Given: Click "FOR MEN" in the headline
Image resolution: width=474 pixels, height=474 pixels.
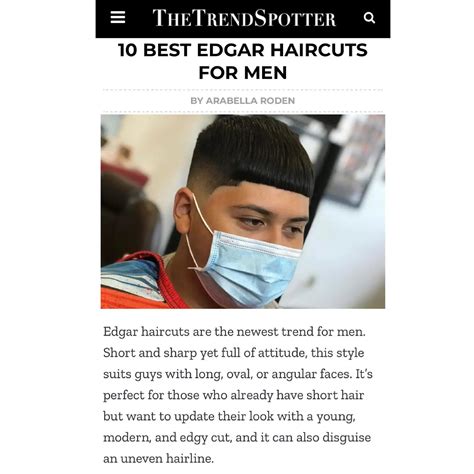Looking at the screenshot, I should 243,73.
